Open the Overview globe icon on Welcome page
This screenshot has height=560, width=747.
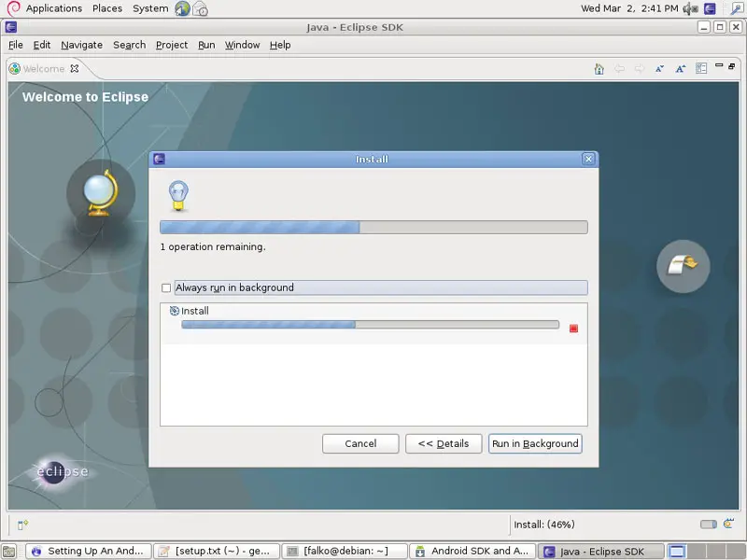click(x=101, y=193)
